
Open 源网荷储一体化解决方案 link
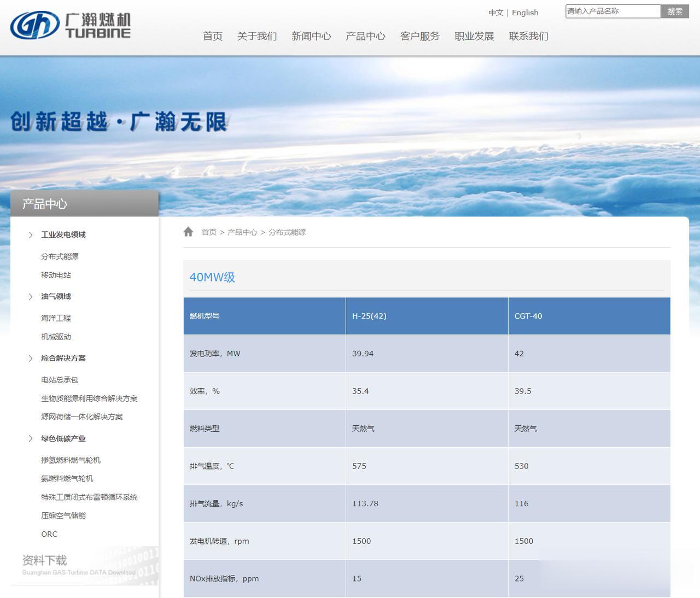[x=82, y=417]
